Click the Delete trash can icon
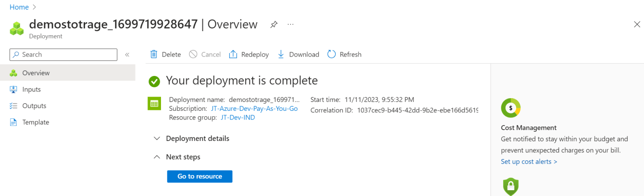This screenshot has width=644, height=196. tap(154, 54)
